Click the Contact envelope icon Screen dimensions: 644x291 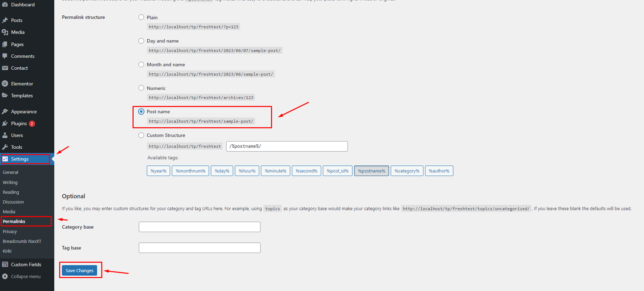pos(5,68)
